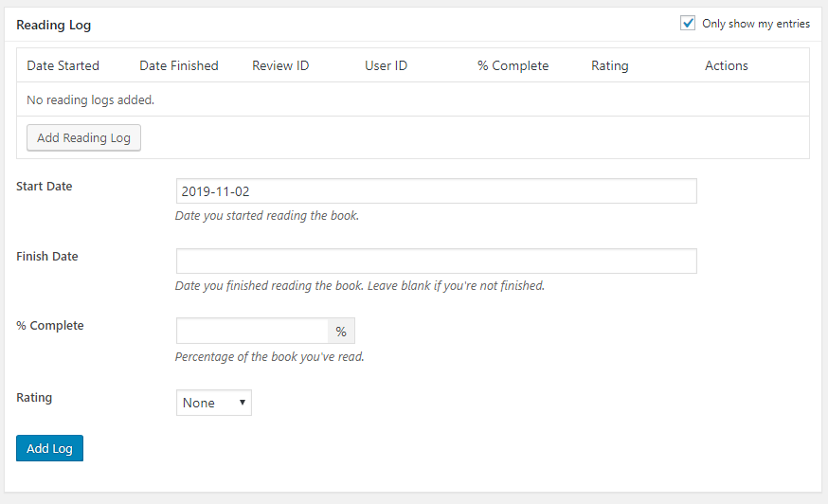Click the % Complete table column header
This screenshot has height=504, width=828.
point(513,65)
